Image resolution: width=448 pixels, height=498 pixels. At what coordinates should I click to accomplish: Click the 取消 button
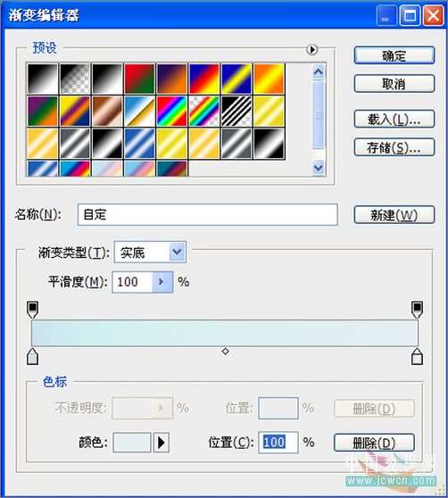pos(394,84)
